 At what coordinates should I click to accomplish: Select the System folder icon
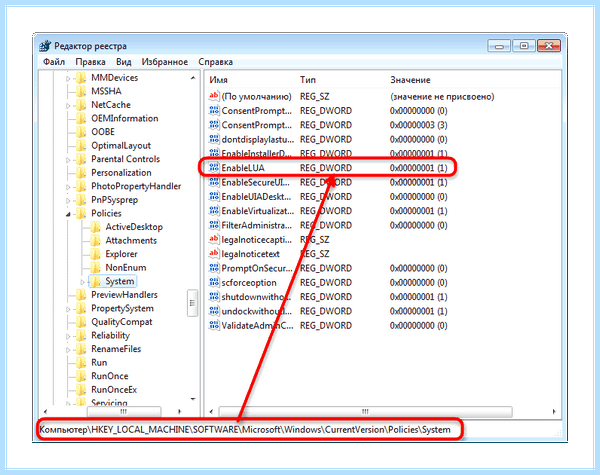95,281
